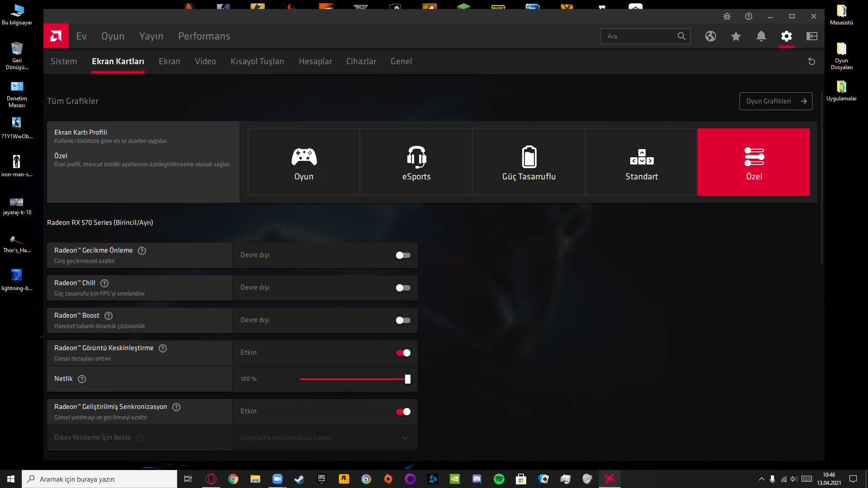Disable Radeon Geliştirilmiş Senkronizasyon toggle
The image size is (868, 488).
(403, 412)
